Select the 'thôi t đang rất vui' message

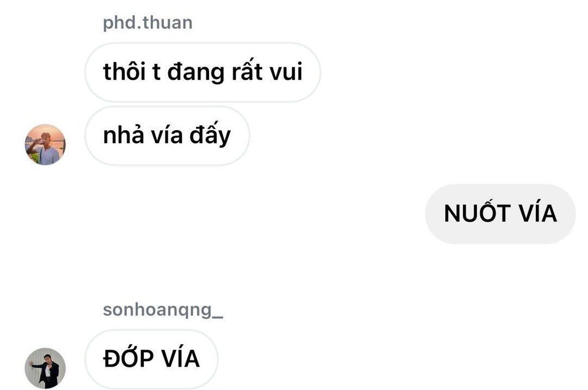[203, 72]
